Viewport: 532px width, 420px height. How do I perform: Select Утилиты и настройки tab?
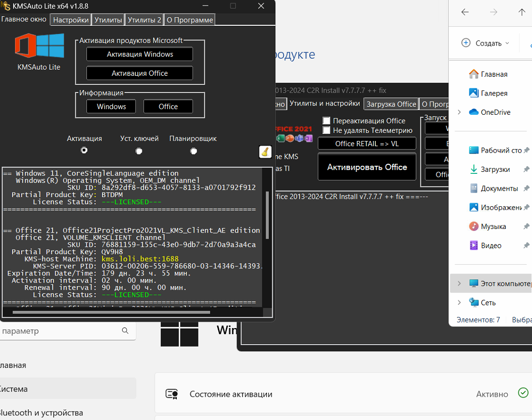click(325, 104)
